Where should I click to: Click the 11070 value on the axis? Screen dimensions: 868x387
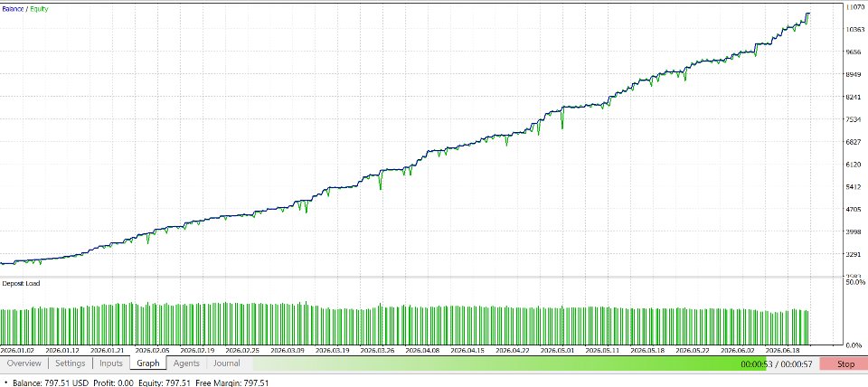pyautogui.click(x=856, y=6)
